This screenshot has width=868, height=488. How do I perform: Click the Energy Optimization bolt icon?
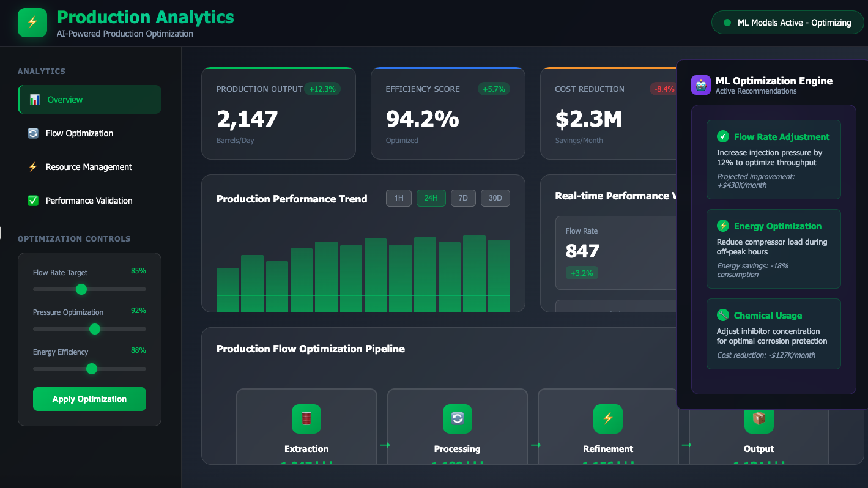click(723, 226)
